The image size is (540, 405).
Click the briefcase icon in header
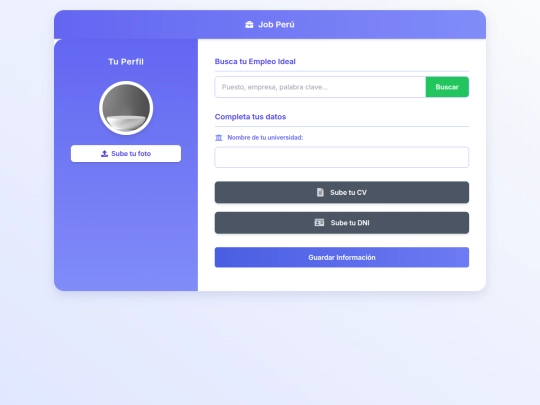(249, 24)
